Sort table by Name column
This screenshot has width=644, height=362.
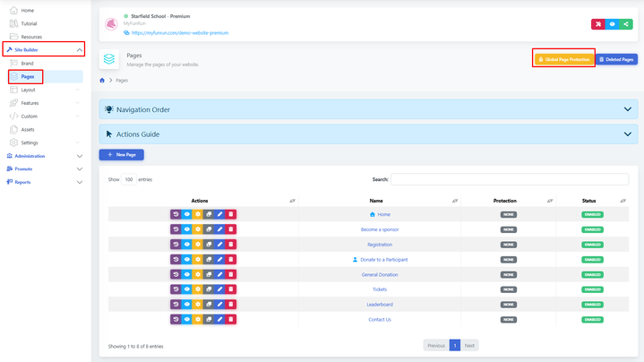[x=376, y=201]
